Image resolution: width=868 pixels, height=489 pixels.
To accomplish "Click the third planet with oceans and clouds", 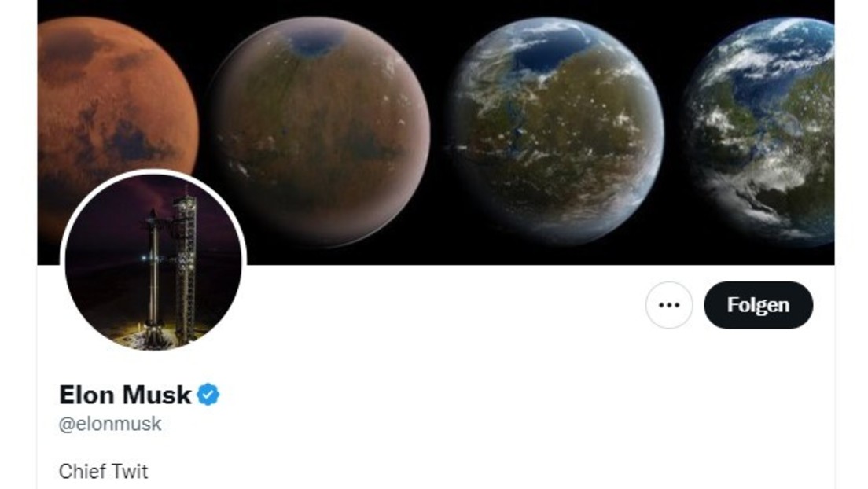I will tap(555, 132).
